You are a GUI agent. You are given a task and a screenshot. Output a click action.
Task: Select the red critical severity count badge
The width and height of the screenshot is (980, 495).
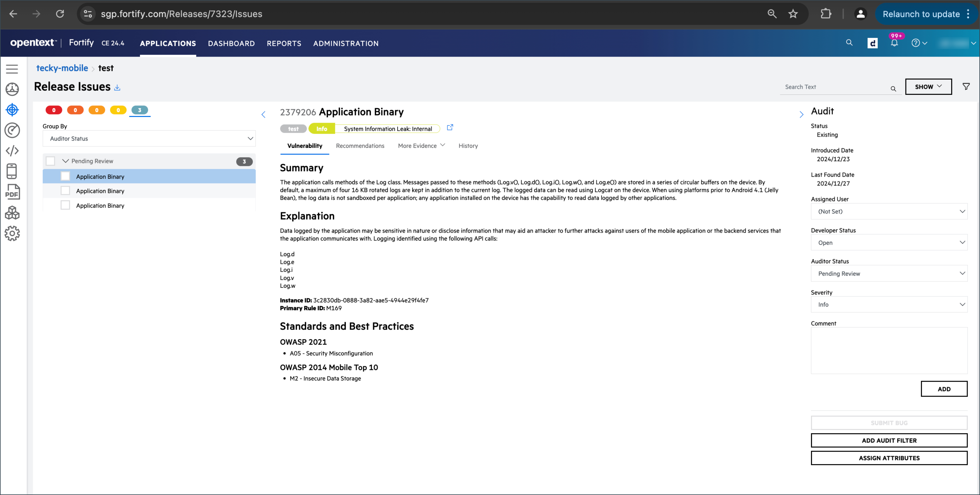point(54,110)
